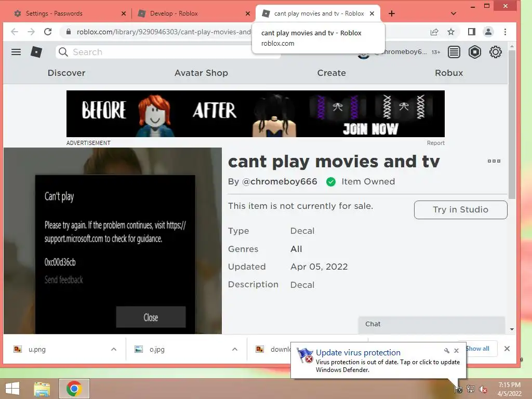Go forward to the next page
This screenshot has height=399, width=532.
31,32
